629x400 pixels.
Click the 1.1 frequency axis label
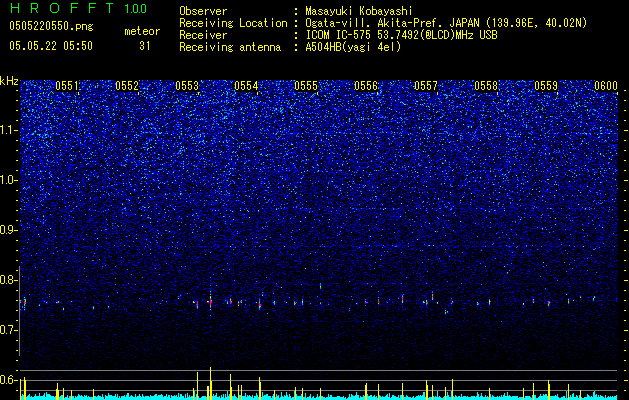(x=9, y=130)
